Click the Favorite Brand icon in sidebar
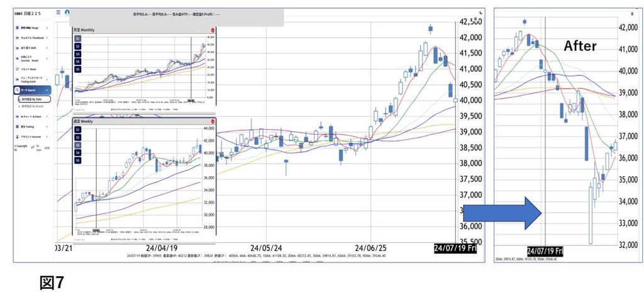Image resolution: width=644 pixels, height=292 pixels. tap(17, 59)
